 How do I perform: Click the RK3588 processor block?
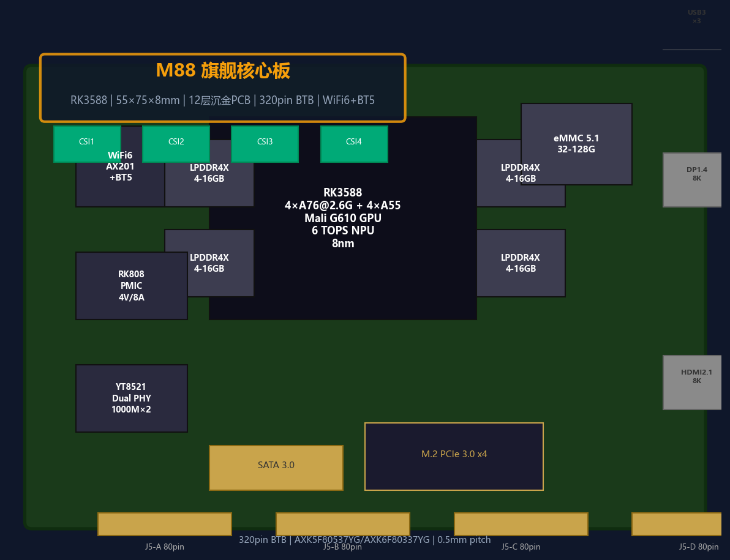343,218
